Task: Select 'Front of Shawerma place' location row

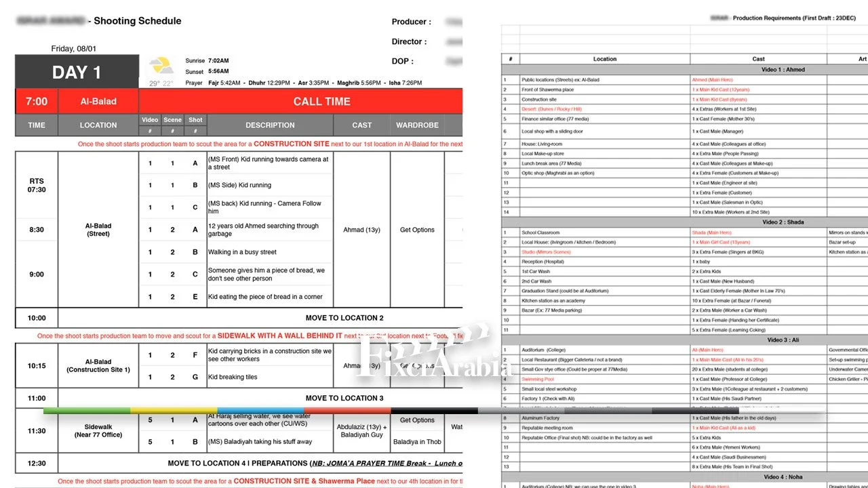Action: tap(547, 89)
